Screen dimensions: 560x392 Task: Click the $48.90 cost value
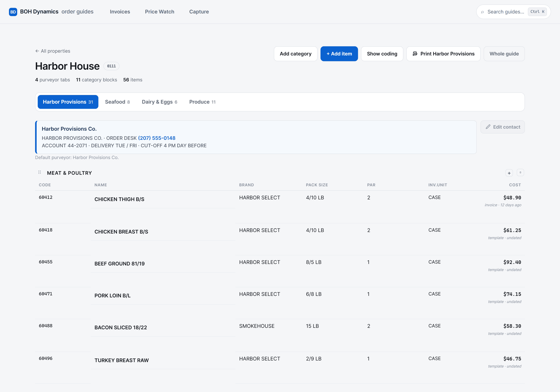point(512,198)
